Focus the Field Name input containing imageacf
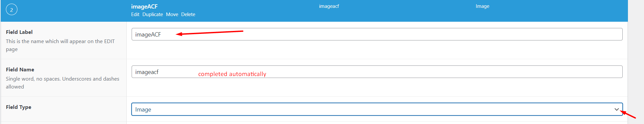The image size is (644, 124). coord(377,72)
